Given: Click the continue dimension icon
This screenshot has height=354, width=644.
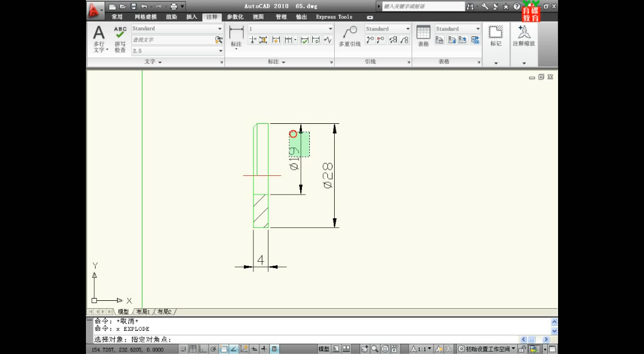Looking at the screenshot, I should 288,40.
